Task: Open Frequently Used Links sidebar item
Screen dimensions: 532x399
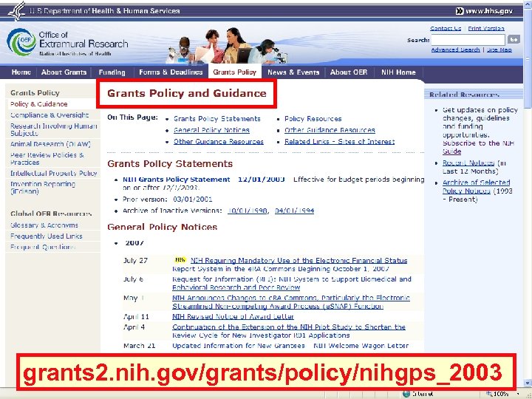Action: (x=46, y=236)
